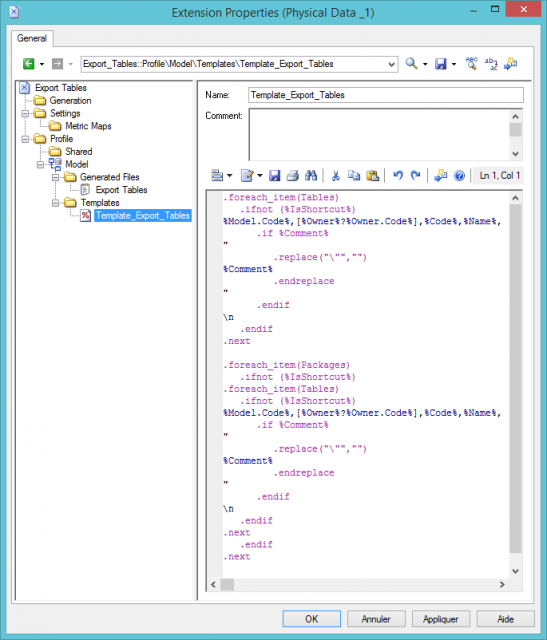The image size is (547, 640).
Task: Click the editor menu icon in template toolbar
Action: point(218,176)
